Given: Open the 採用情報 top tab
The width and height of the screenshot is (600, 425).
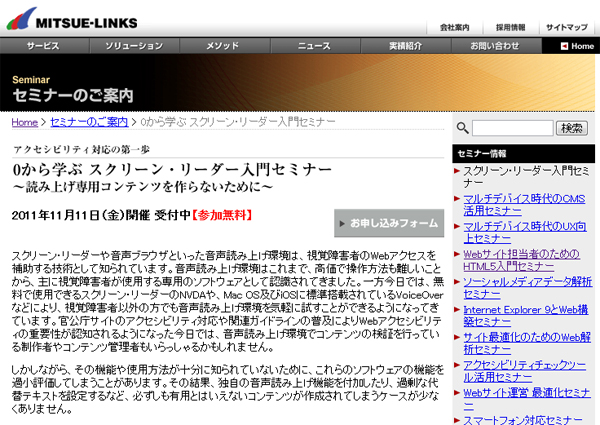Looking at the screenshot, I should 510,27.
